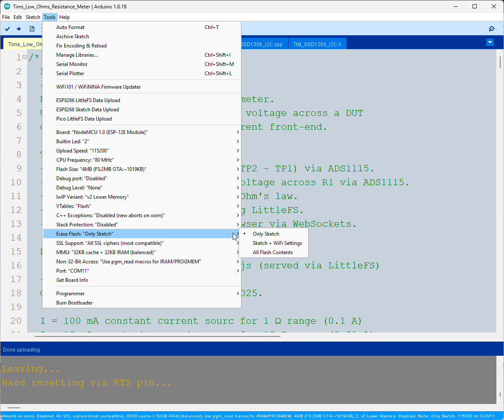Run Pico LittleFS Data Upload
504x420 pixels.
[x=142, y=119]
